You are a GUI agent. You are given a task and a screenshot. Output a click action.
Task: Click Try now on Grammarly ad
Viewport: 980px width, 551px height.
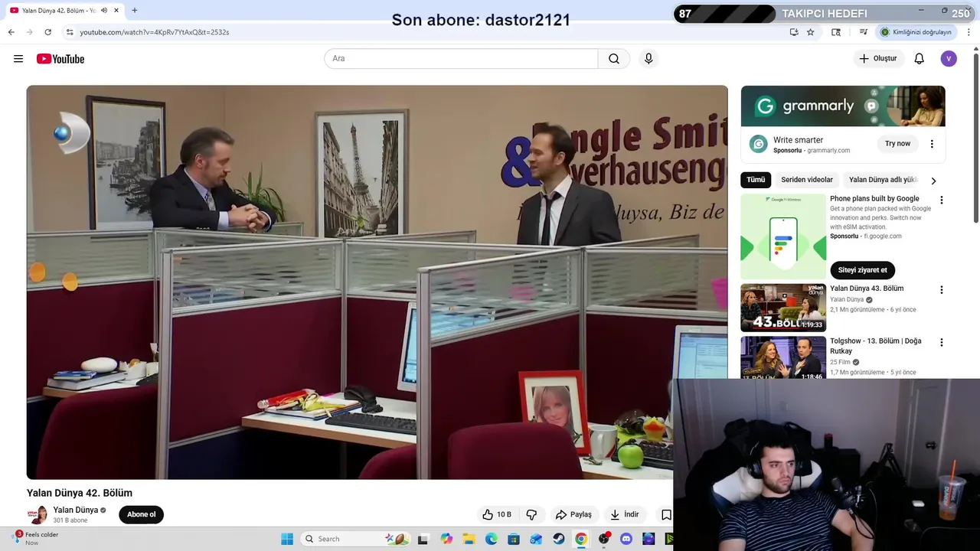pyautogui.click(x=897, y=144)
